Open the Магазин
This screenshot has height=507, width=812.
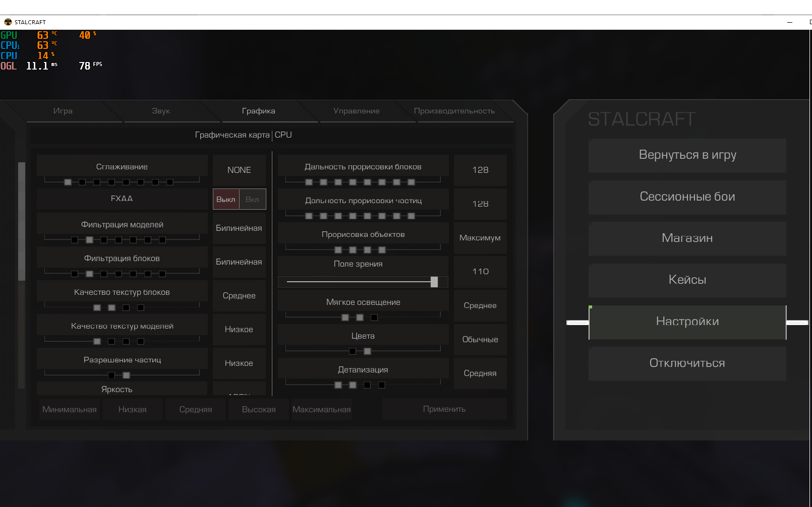[x=687, y=238]
